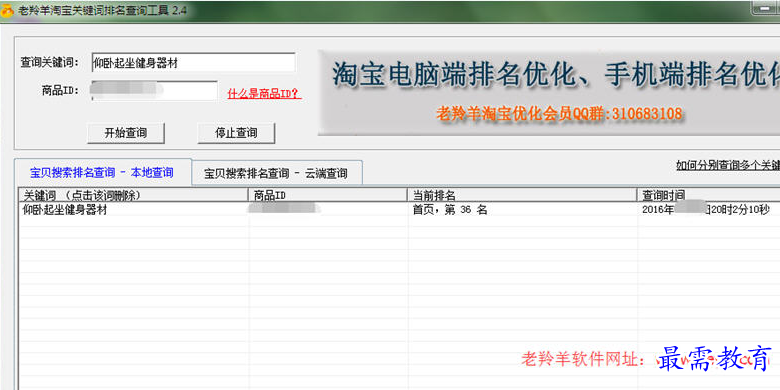Stop the query with 停止查询 button

tap(236, 133)
